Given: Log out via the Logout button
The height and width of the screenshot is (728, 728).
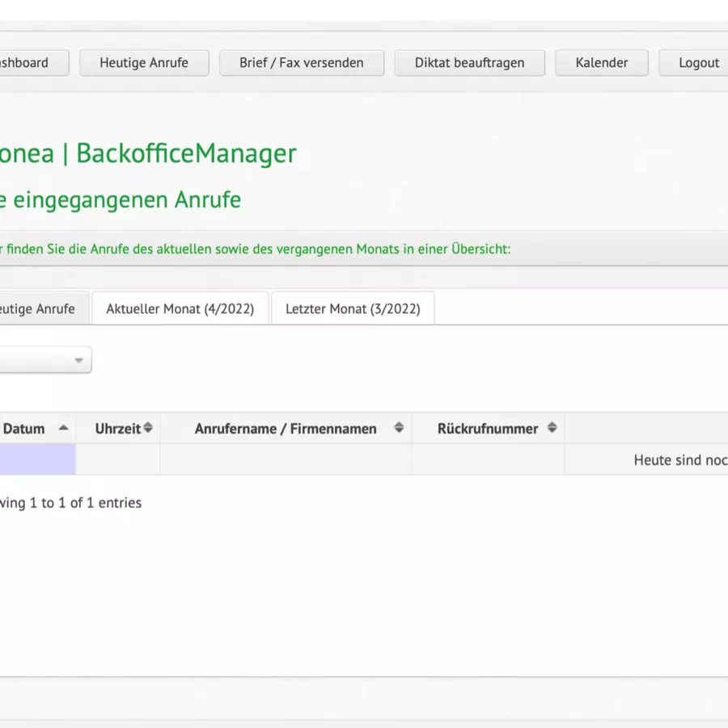Looking at the screenshot, I should pyautogui.click(x=697, y=63).
